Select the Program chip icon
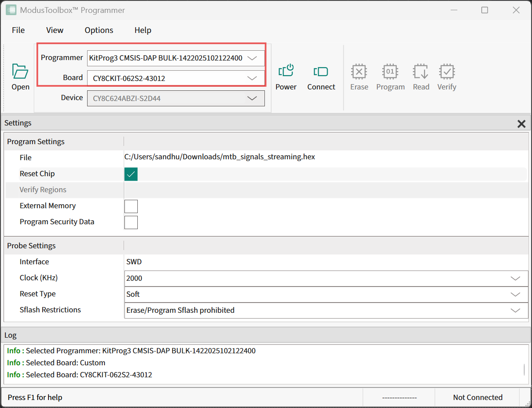532x408 pixels. tap(390, 72)
